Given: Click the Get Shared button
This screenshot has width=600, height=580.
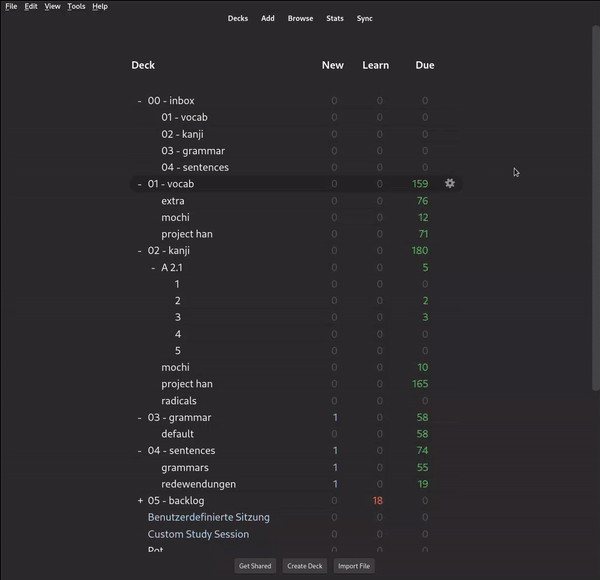Looking at the screenshot, I should [255, 566].
